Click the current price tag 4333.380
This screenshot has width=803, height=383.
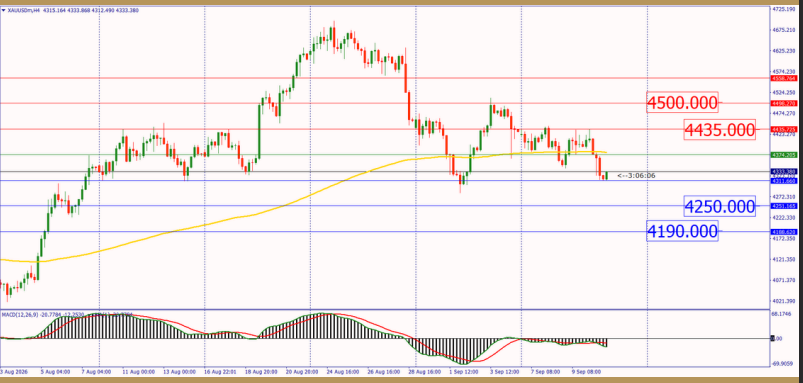[784, 171]
